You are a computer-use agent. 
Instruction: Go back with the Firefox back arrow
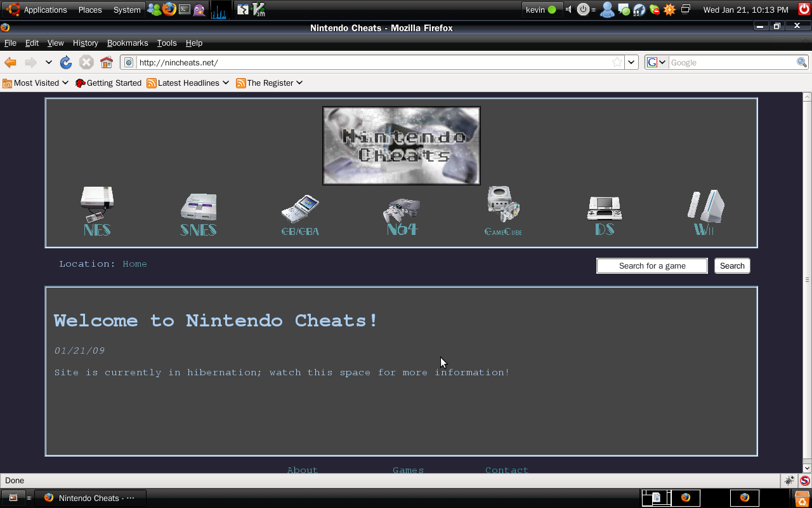click(10, 62)
